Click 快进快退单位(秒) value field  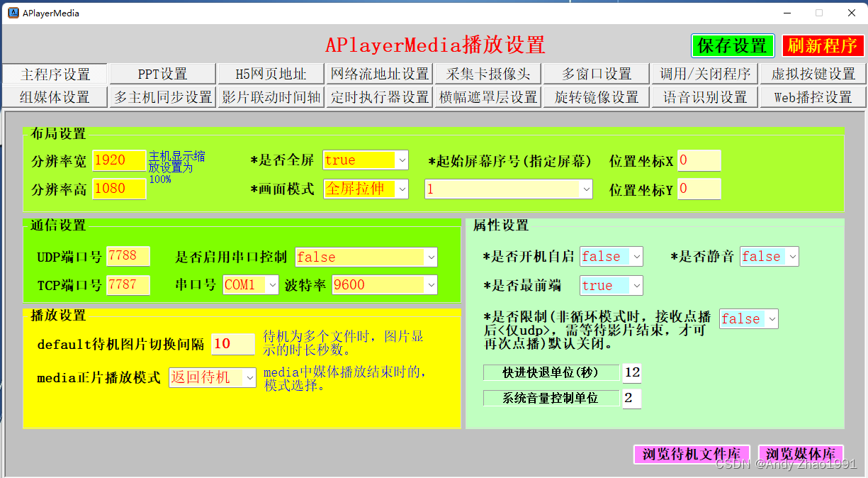(631, 372)
